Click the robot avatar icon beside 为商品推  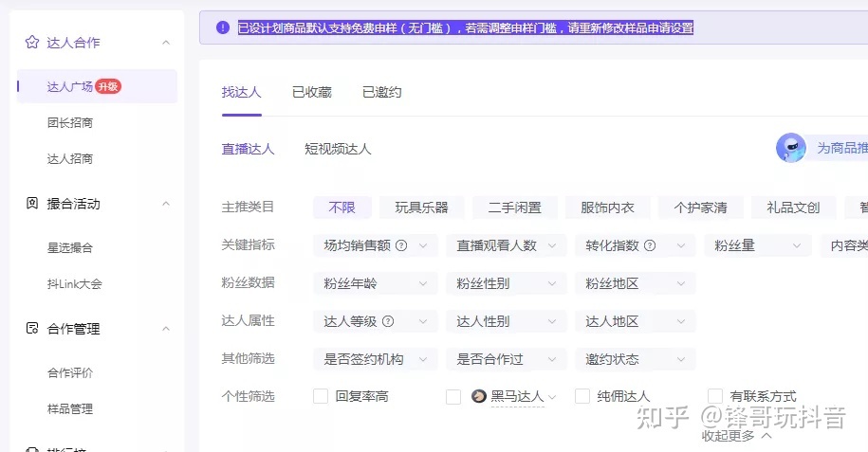790,148
